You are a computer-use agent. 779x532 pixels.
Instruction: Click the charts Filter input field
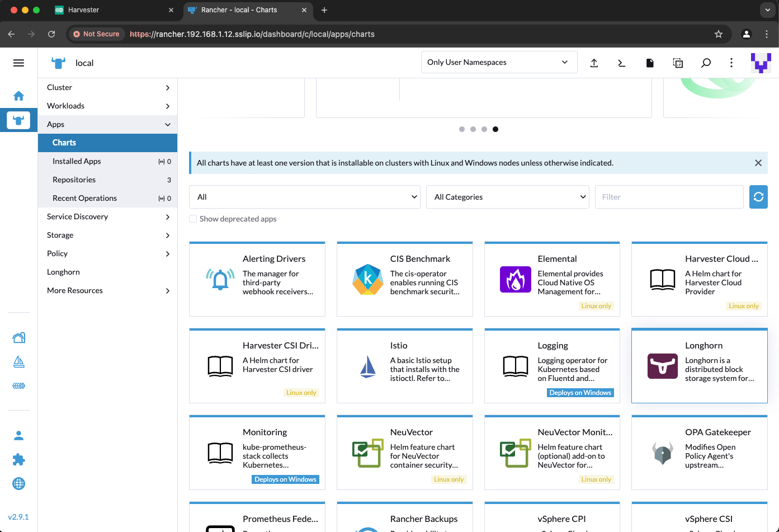(669, 197)
